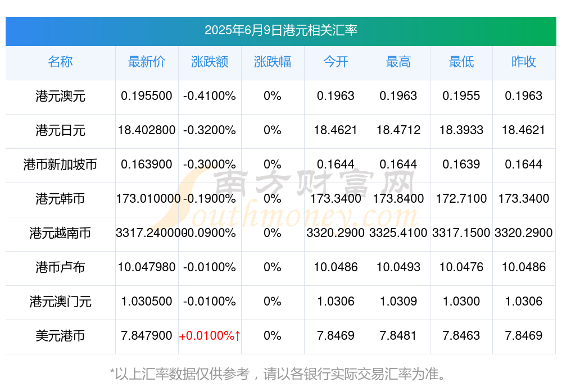Select latest price 7.847900
This screenshot has width=562, height=392.
pos(147,335)
